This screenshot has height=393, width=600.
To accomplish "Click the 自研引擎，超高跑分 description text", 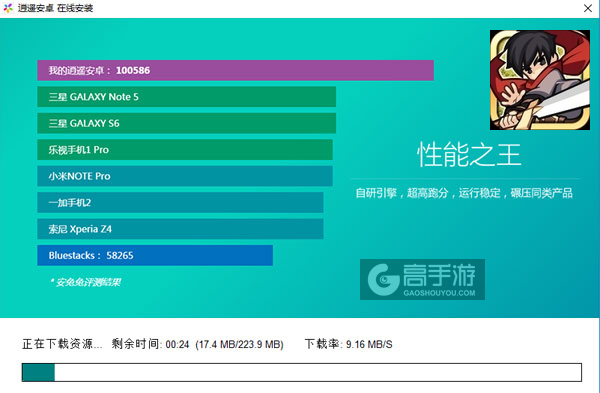I will point(464,193).
